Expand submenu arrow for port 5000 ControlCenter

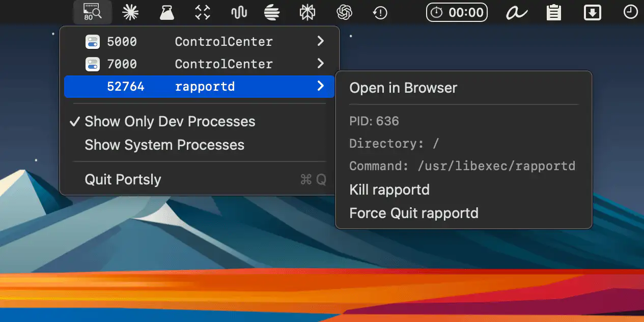click(320, 41)
